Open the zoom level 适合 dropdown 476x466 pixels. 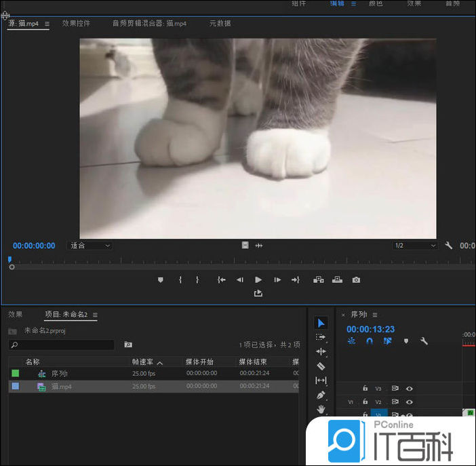click(x=90, y=246)
